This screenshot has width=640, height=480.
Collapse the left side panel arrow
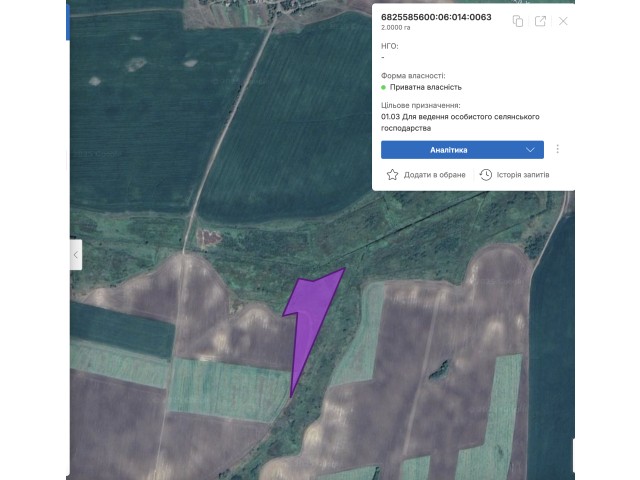tap(76, 255)
